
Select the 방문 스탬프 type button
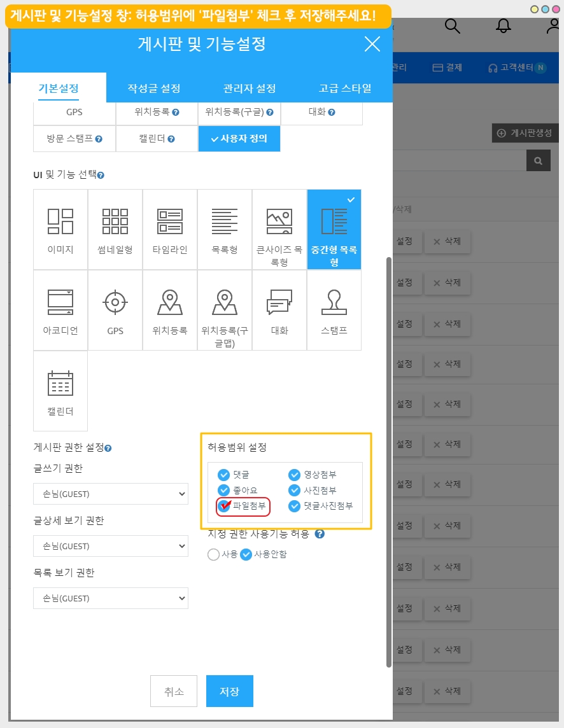click(74, 139)
